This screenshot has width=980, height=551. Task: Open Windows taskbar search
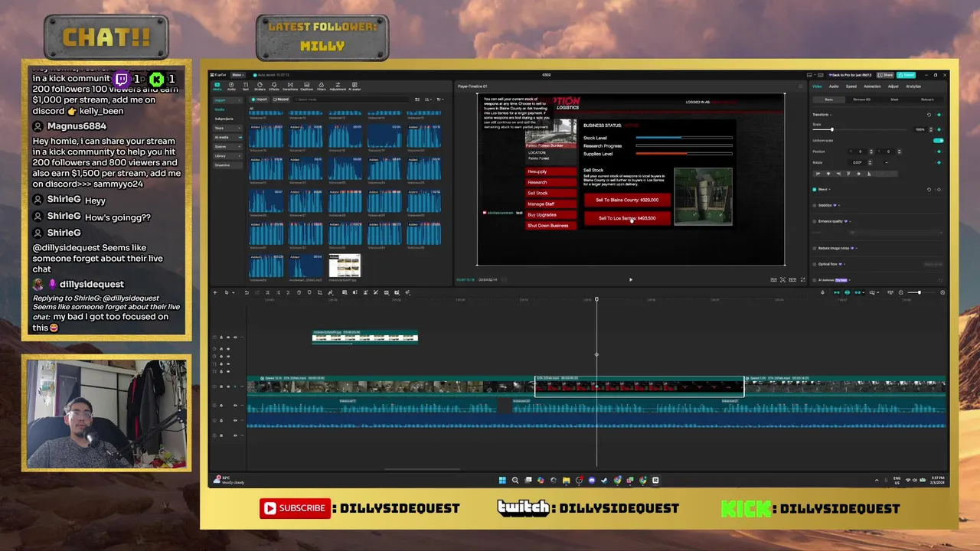pyautogui.click(x=515, y=480)
